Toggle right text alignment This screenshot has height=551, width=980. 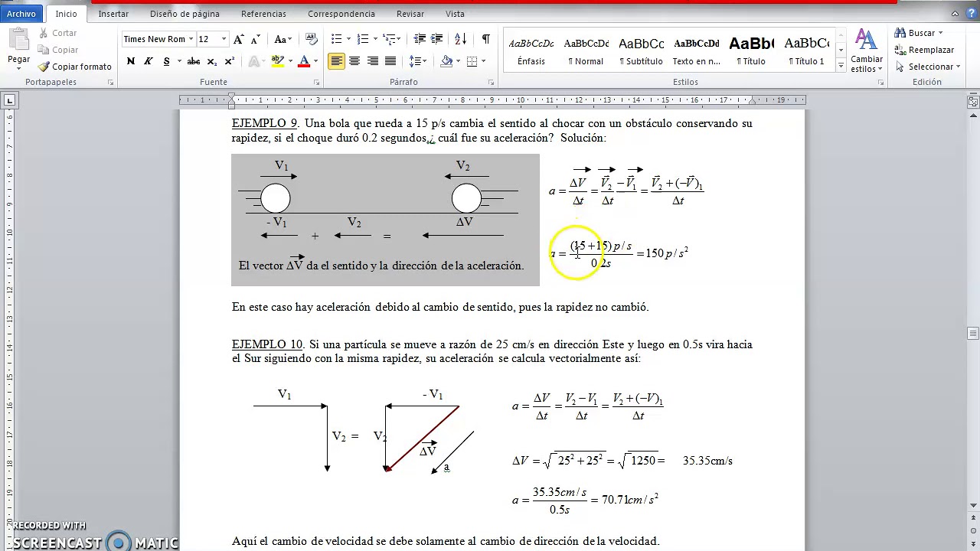(373, 61)
